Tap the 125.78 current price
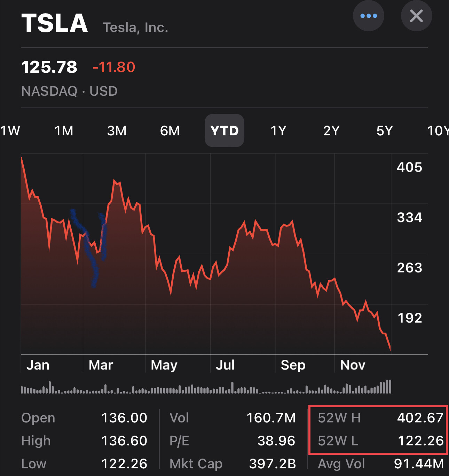This screenshot has width=449, height=476. [49, 67]
